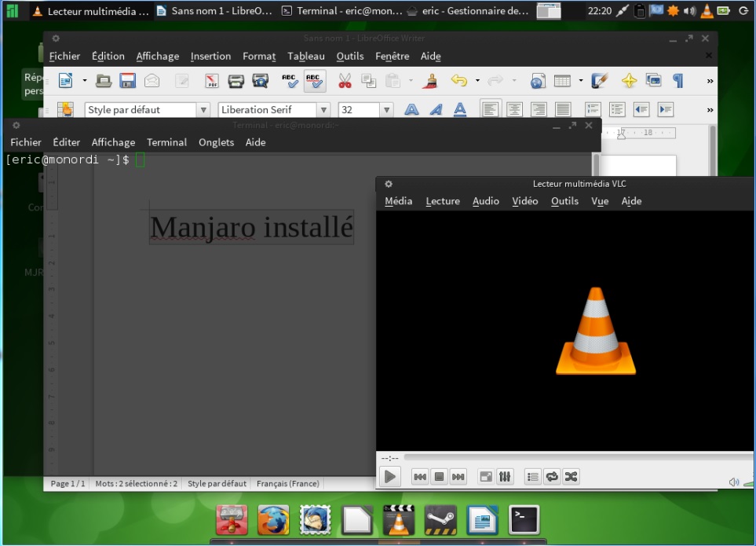Print directly with Writer's printer icon
Image resolution: width=756 pixels, height=546 pixels.
coord(236,81)
